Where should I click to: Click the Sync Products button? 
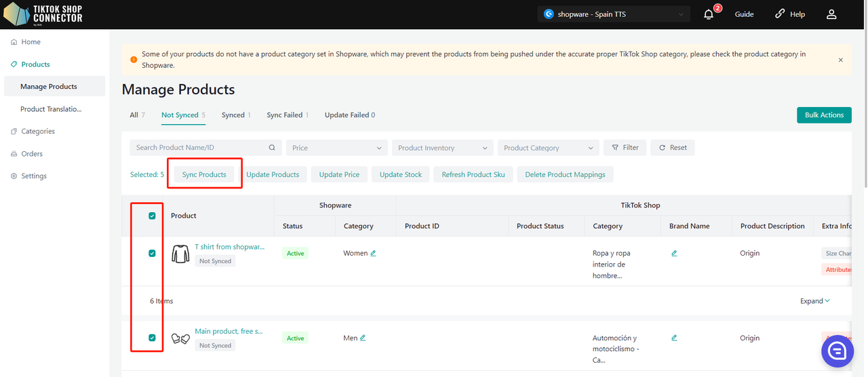coord(204,174)
